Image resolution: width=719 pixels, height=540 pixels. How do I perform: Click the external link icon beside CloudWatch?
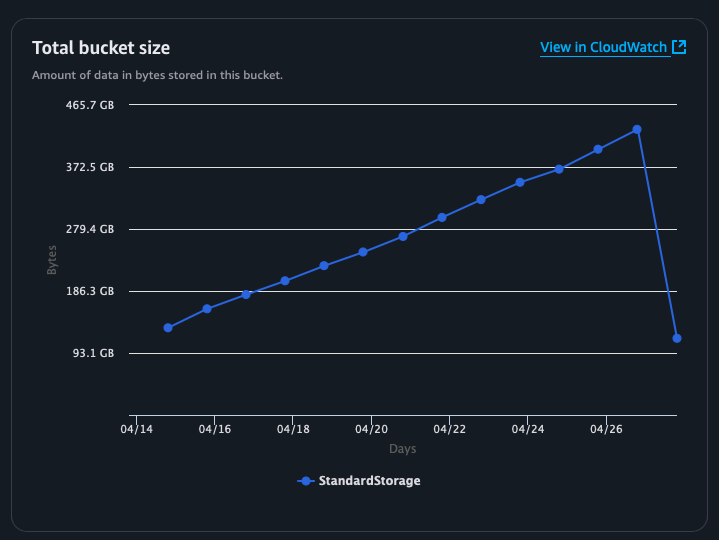pos(679,47)
